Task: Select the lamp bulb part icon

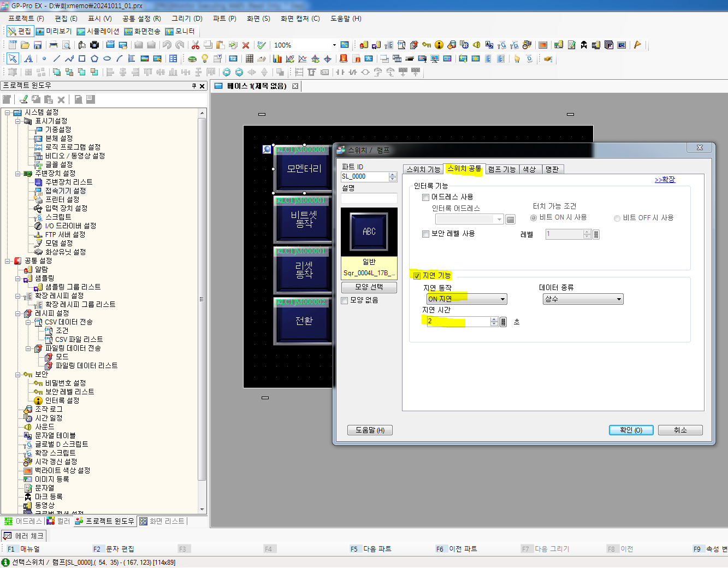Action: coord(205,58)
